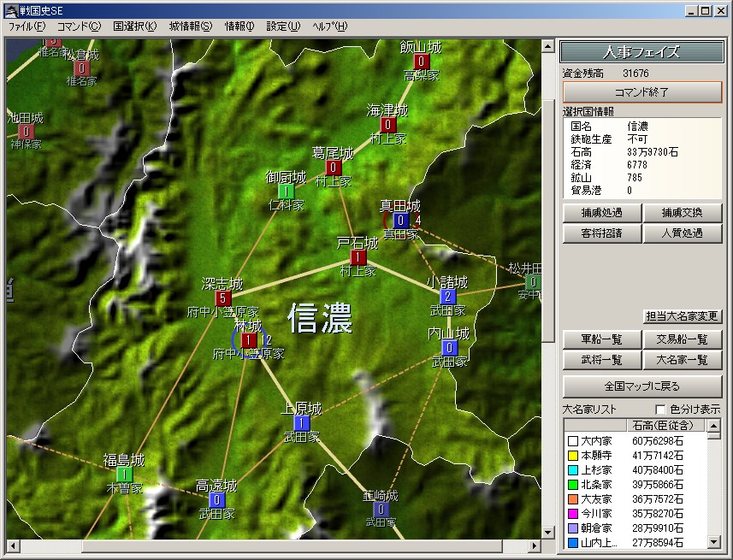
Task: Select the 林城 castle marker
Action: pyautogui.click(x=249, y=340)
